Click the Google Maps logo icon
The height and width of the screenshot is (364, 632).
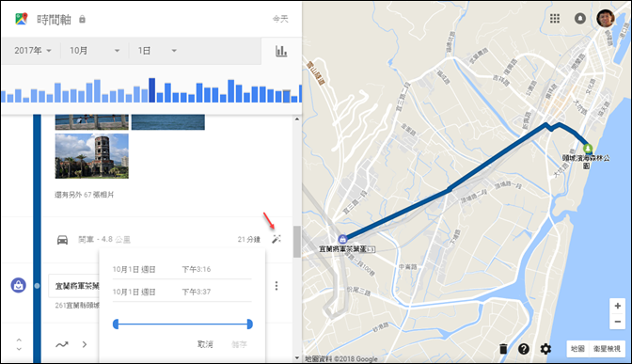coord(22,19)
